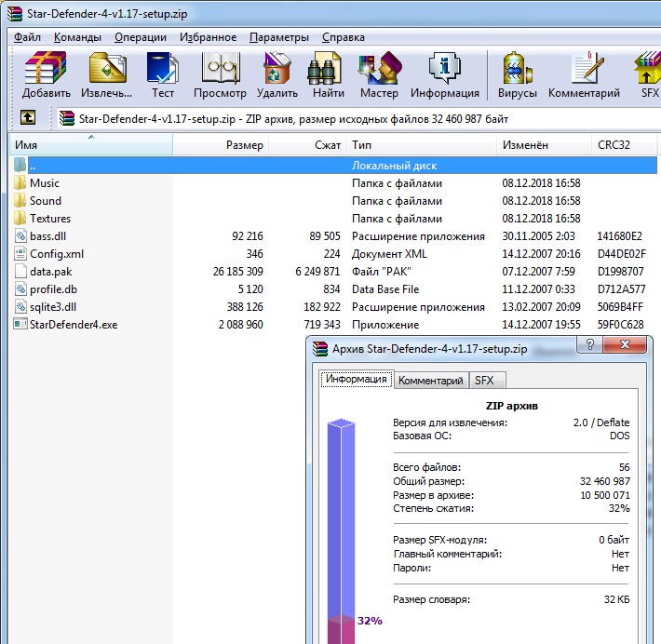Click the help question mark button in the dialog
Screen dimensions: 661x644
tap(589, 344)
